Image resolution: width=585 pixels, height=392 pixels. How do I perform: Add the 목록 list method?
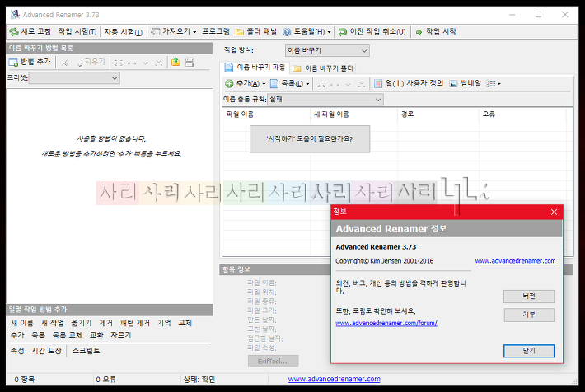tap(38, 335)
